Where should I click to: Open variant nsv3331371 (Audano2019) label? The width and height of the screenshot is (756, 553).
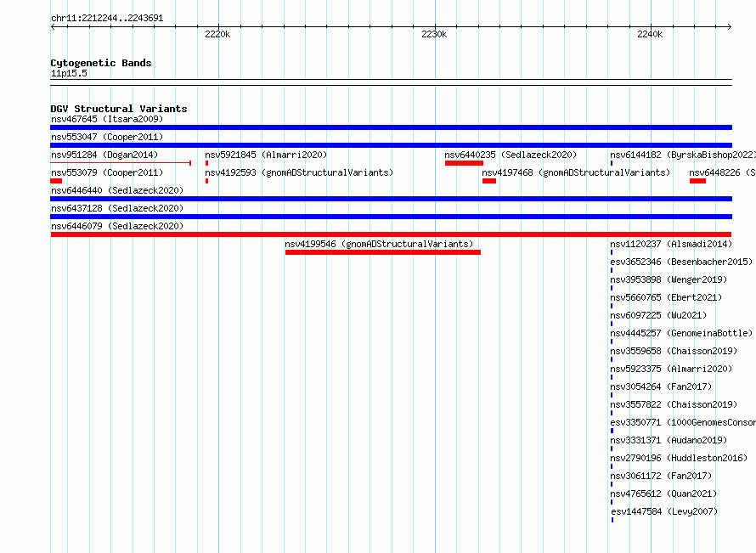pos(669,440)
